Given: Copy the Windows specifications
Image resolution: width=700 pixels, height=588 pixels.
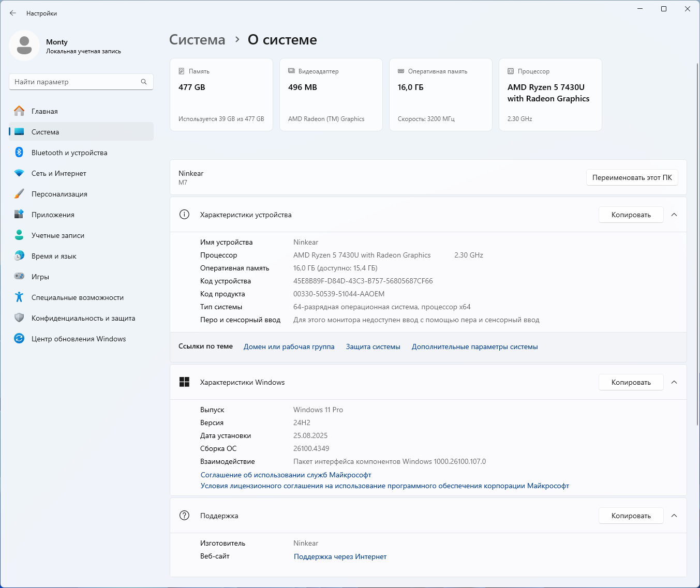Looking at the screenshot, I should [x=631, y=382].
